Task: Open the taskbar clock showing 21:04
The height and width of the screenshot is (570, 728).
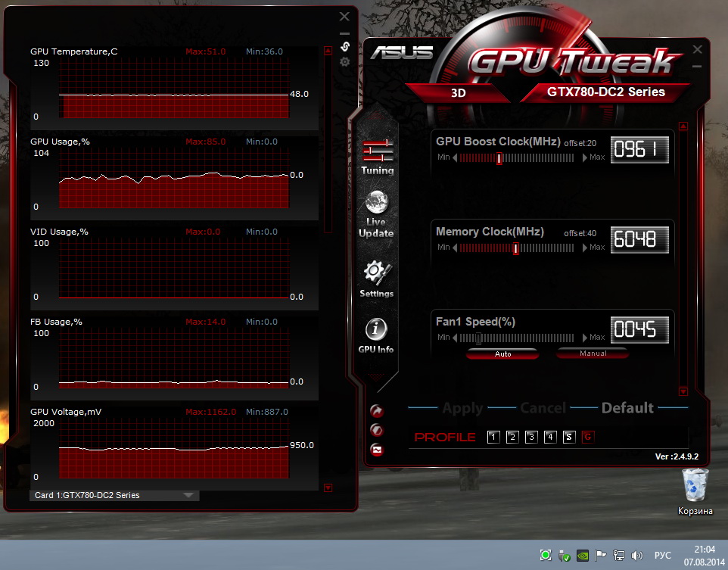Action: tap(704, 556)
